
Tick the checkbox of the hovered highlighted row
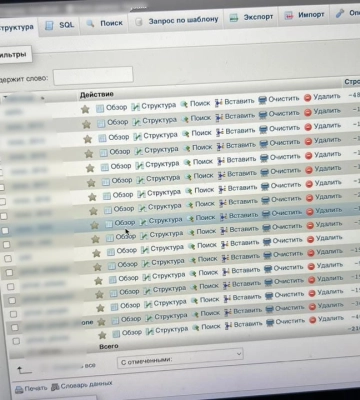coord(5,230)
